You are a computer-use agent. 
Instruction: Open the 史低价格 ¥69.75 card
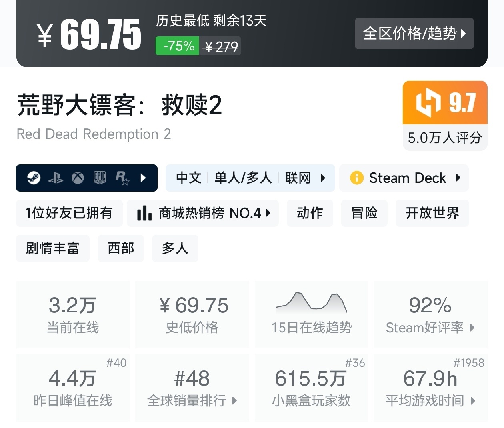click(192, 314)
